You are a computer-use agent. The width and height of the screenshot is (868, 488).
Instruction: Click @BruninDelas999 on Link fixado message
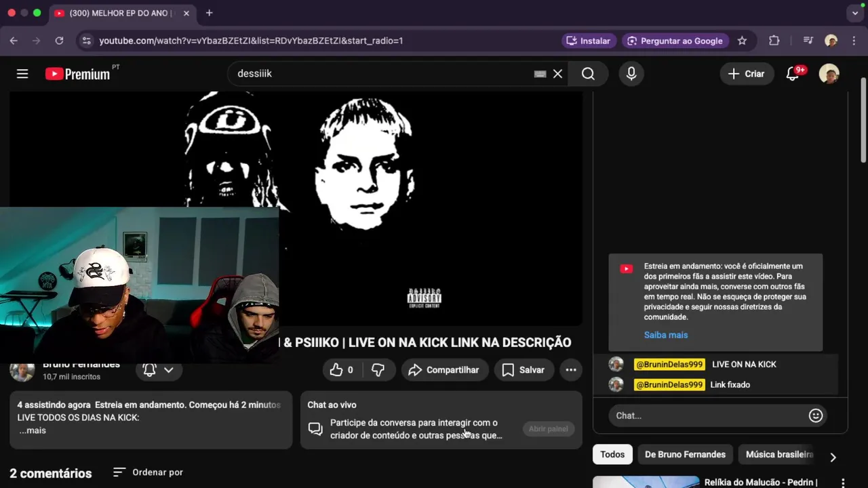point(669,385)
